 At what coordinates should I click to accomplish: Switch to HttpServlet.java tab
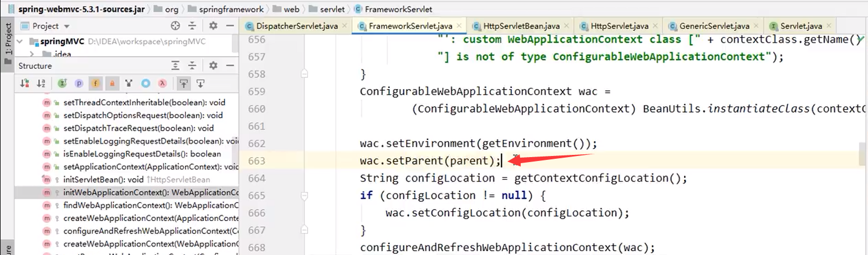tap(618, 26)
